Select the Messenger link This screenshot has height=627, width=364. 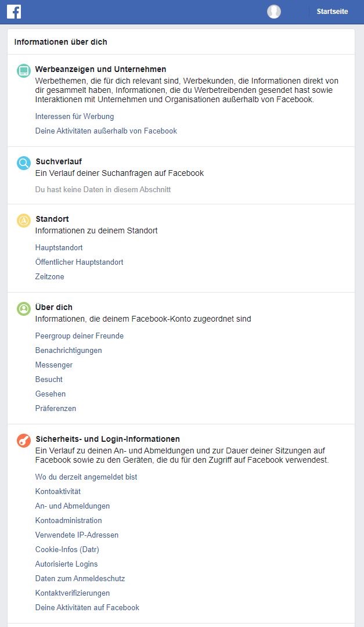click(x=54, y=365)
